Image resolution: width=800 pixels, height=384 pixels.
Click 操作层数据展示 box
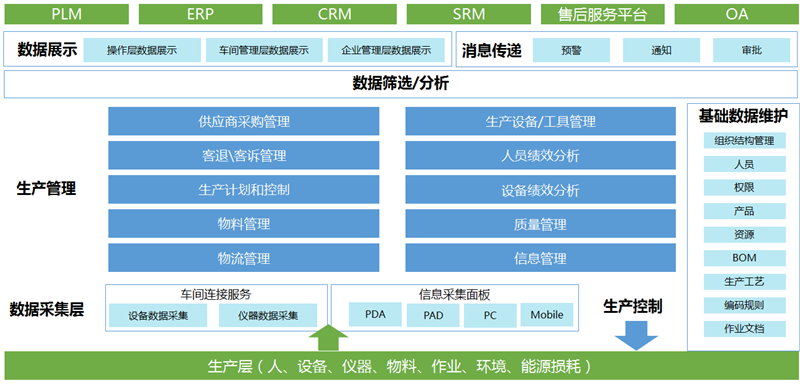point(142,50)
